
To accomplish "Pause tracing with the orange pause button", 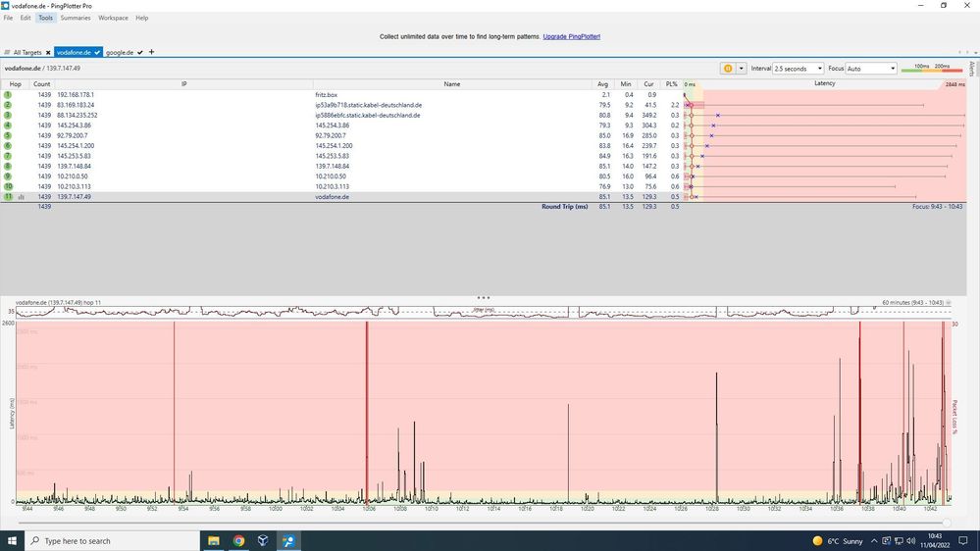I will [728, 68].
